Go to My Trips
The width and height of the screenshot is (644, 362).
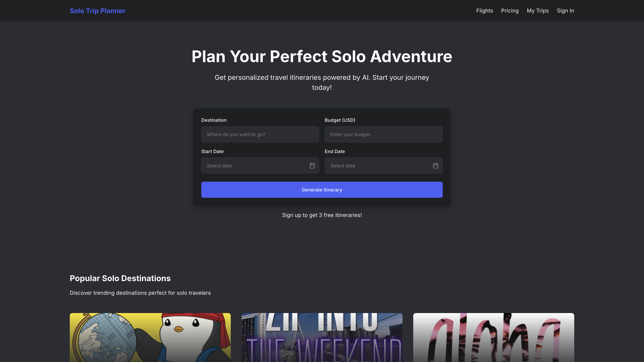click(x=538, y=11)
